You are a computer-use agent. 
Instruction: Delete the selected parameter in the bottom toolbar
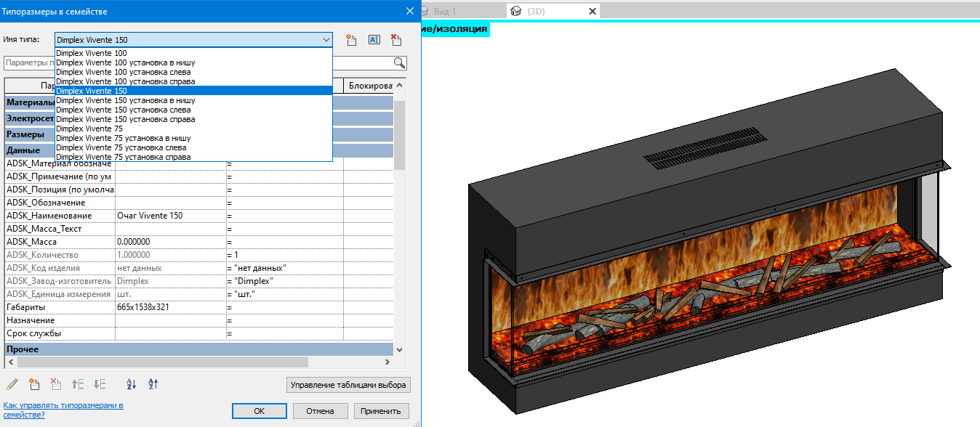56,384
